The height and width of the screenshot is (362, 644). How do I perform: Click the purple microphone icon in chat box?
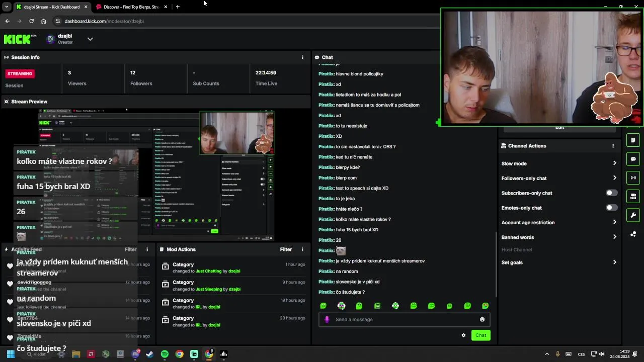(327, 319)
